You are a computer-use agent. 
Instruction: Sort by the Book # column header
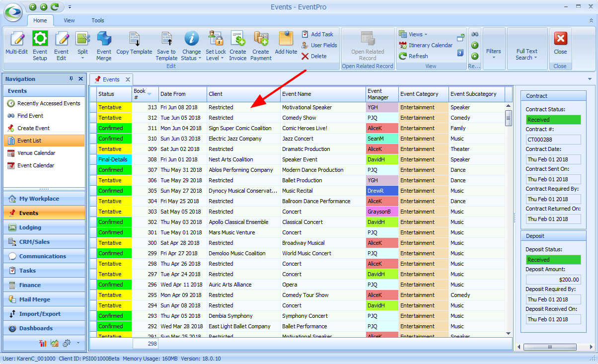(145, 94)
